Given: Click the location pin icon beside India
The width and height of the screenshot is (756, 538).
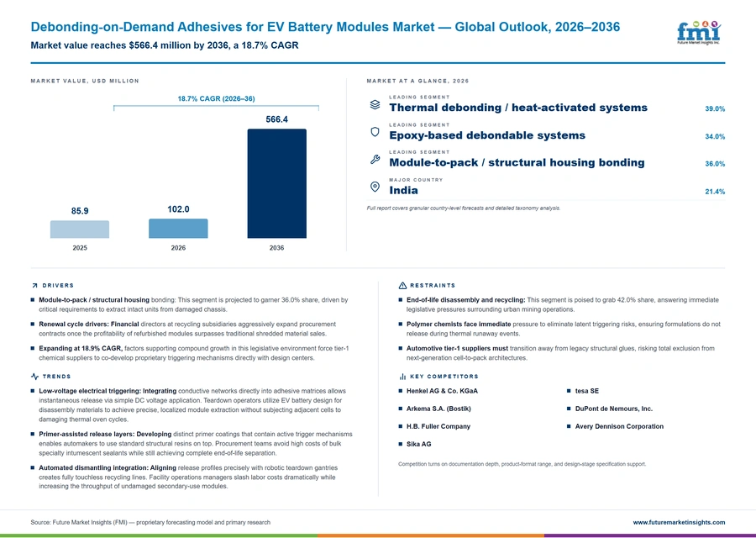Looking at the screenshot, I should (375, 187).
